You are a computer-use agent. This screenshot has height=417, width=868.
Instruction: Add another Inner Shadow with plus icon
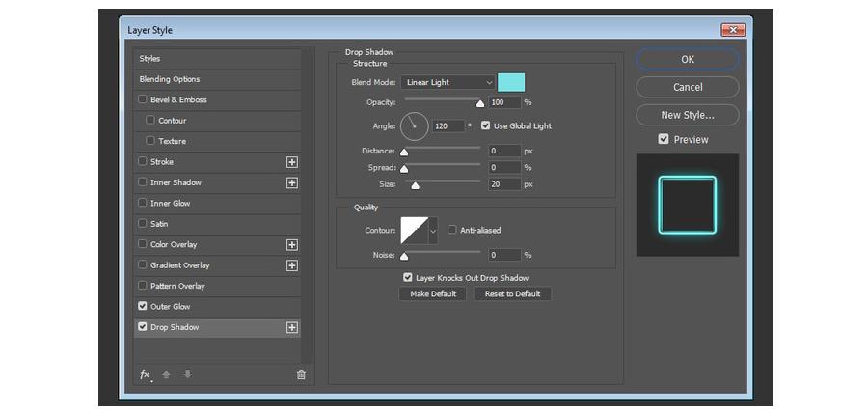[x=292, y=182]
